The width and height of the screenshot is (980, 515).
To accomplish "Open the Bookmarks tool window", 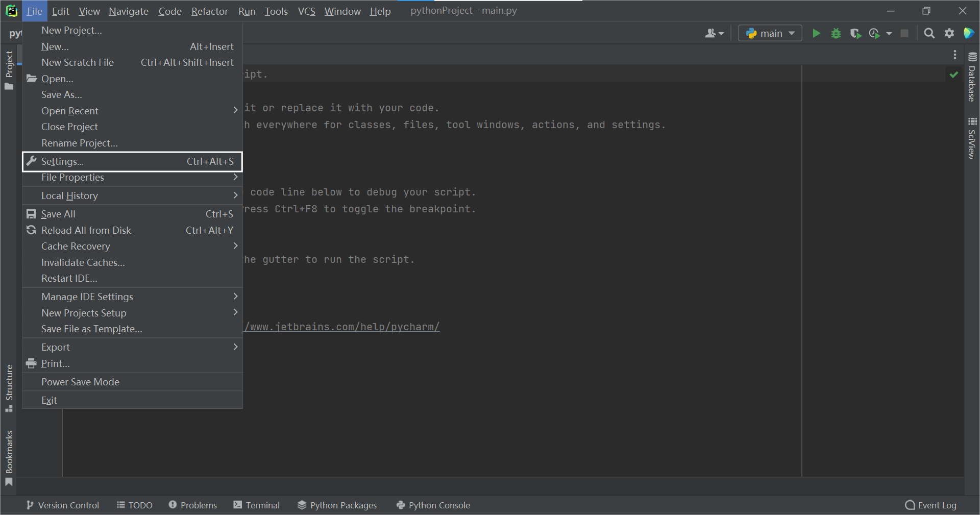I will coord(9,458).
